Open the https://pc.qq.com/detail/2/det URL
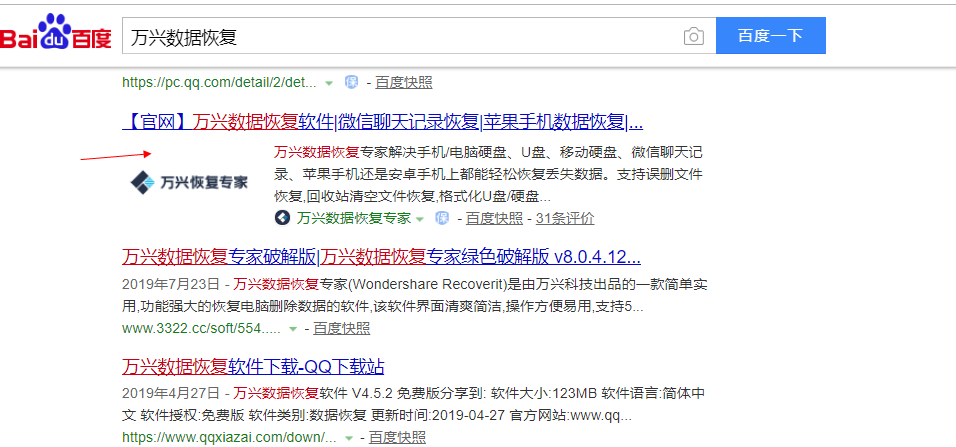The image size is (956, 447). pos(219,82)
